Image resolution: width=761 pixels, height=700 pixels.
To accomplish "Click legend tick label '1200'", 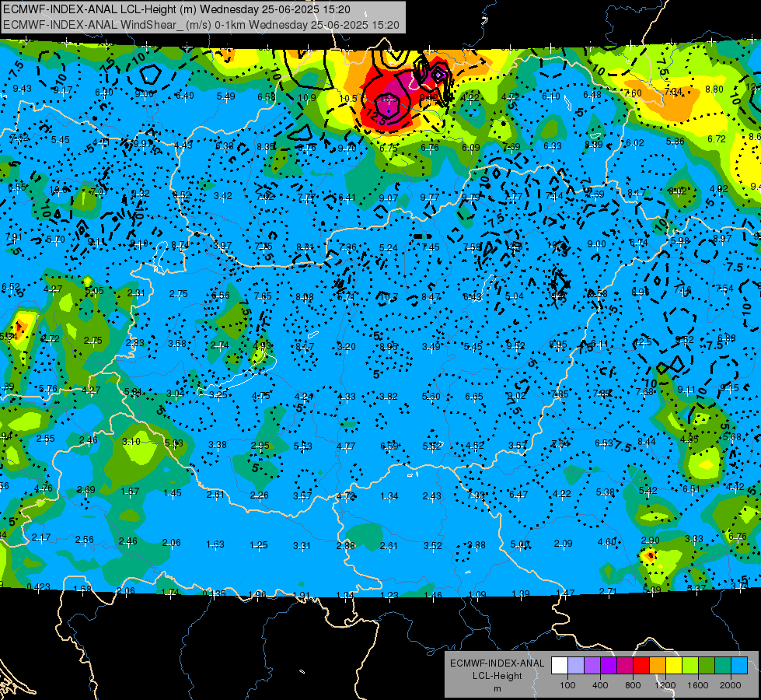I will click(x=665, y=685).
